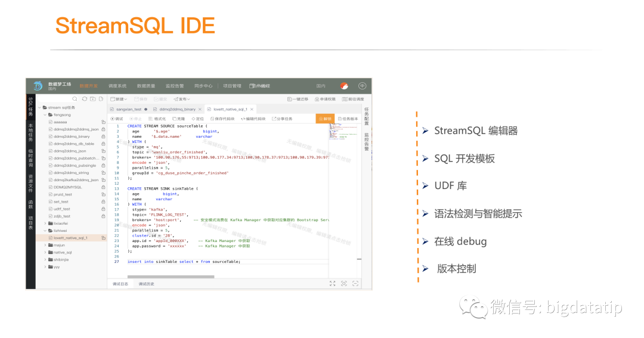Screen dimensions: 644x338
Task: Open the 调度系统 menu
Action: pyautogui.click(x=117, y=86)
